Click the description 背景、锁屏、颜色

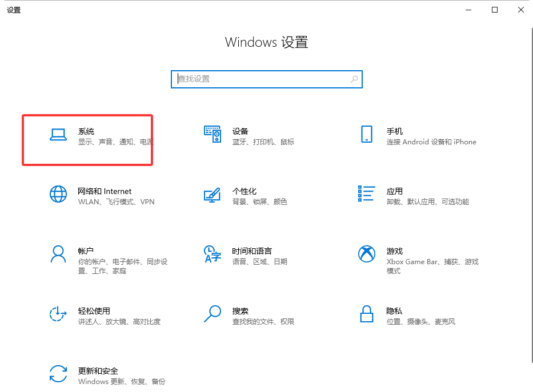coord(260,202)
